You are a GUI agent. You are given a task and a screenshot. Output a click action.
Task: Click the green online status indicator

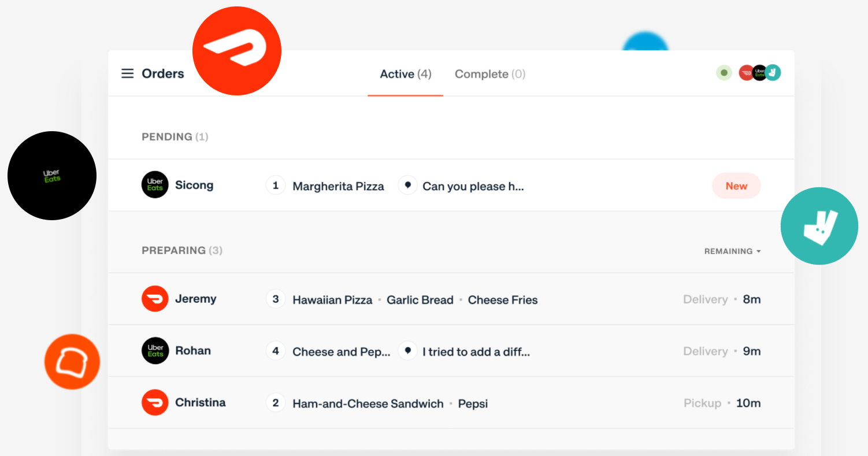tap(724, 73)
